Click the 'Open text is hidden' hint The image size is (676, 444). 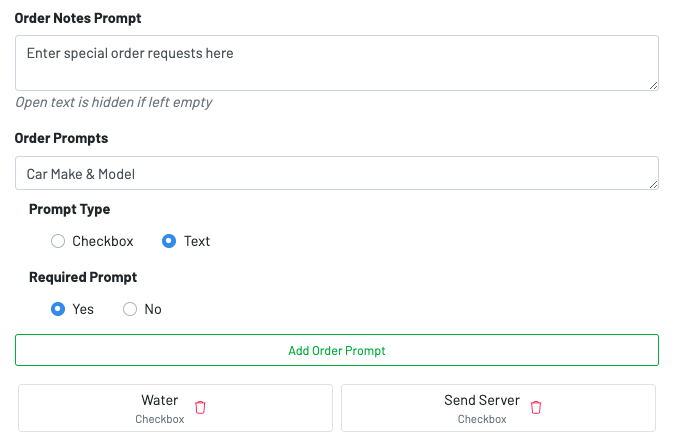point(113,102)
